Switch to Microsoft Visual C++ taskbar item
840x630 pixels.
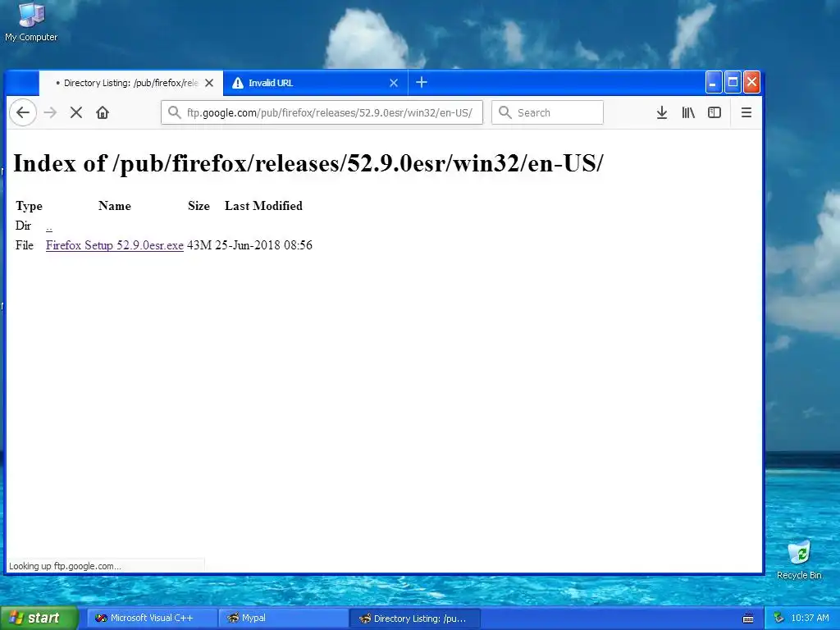[152, 619]
